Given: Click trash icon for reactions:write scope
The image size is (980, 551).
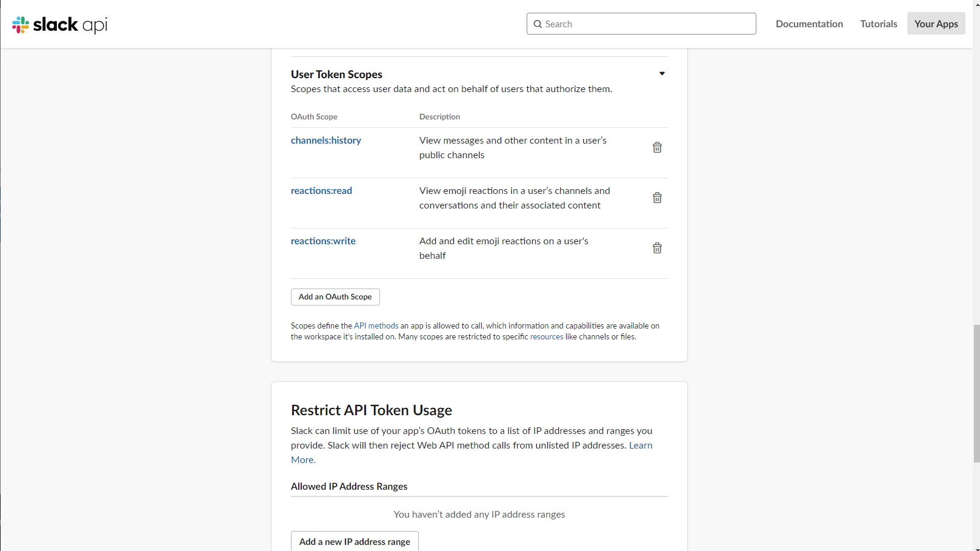Looking at the screenshot, I should (657, 248).
